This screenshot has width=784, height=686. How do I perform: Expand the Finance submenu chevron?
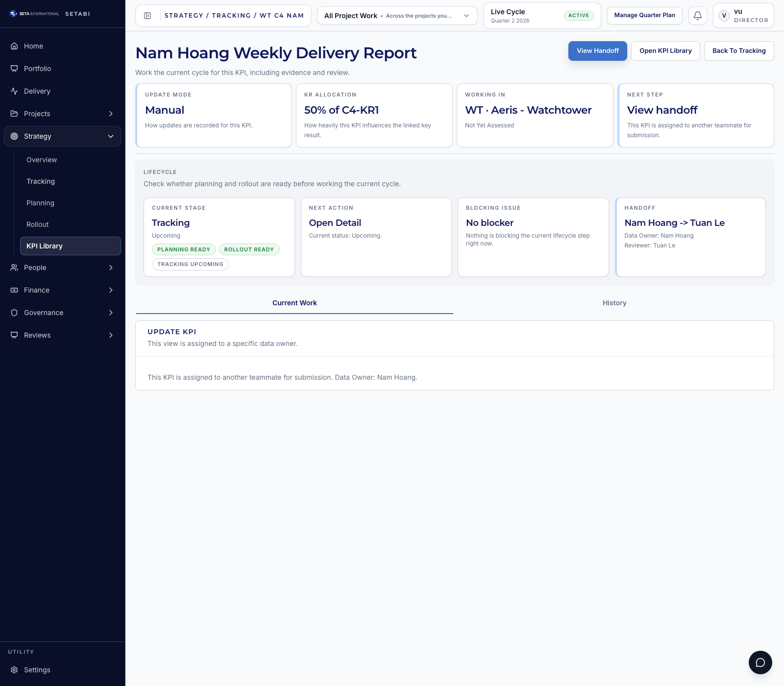(x=111, y=290)
